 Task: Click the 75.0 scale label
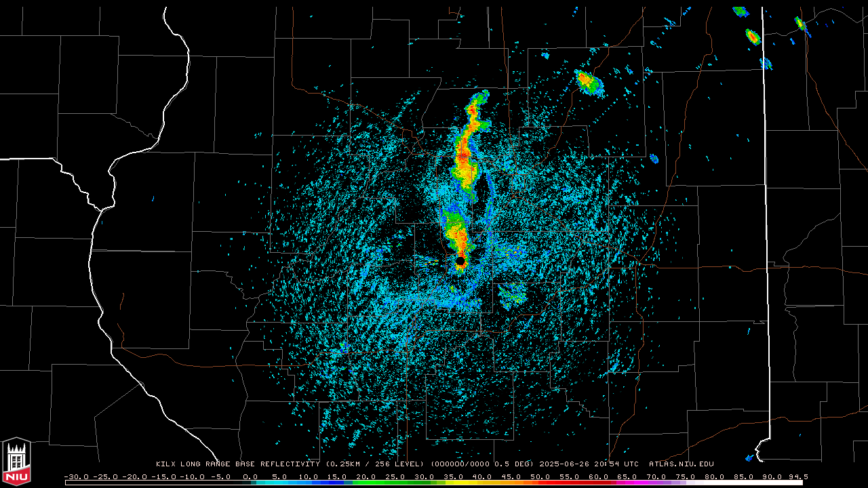click(x=685, y=476)
